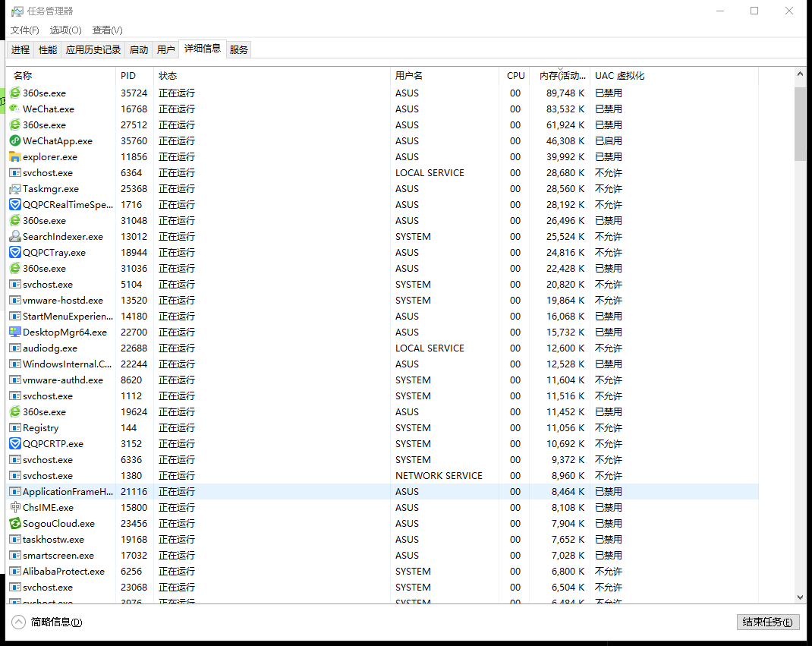Select memory value 28,560 K

[565, 188]
